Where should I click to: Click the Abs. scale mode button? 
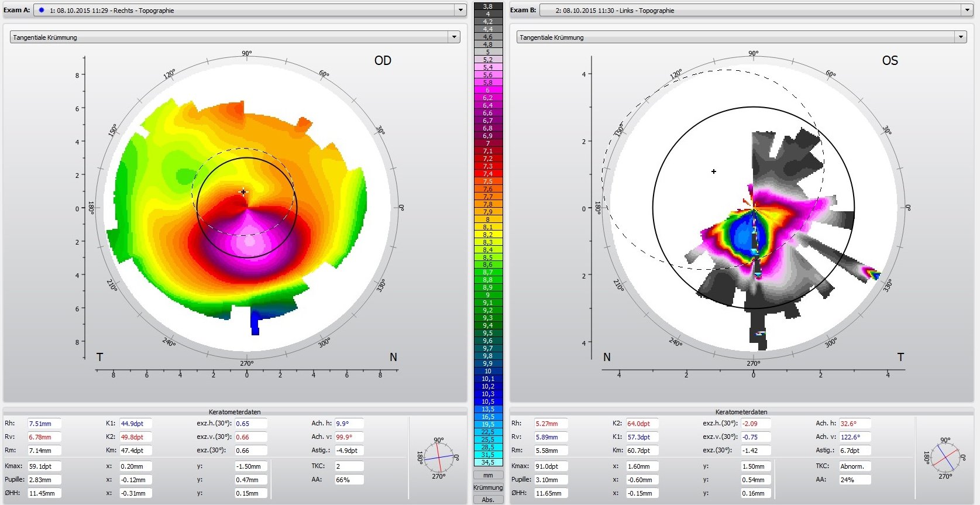coord(488,500)
